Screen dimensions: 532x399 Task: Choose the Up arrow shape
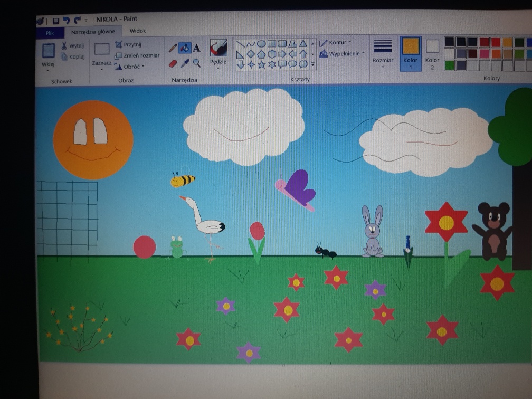[x=303, y=54]
